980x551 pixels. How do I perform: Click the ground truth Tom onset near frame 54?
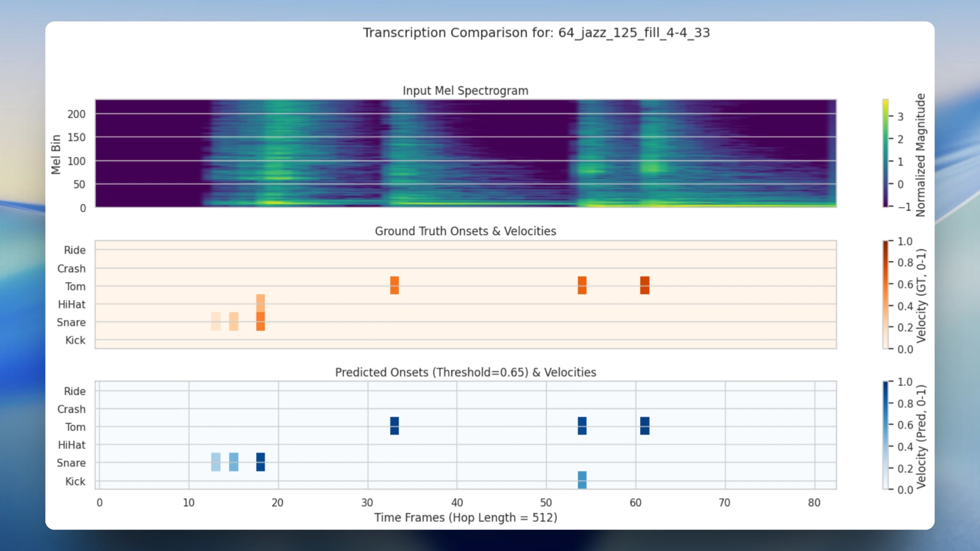[x=582, y=285]
